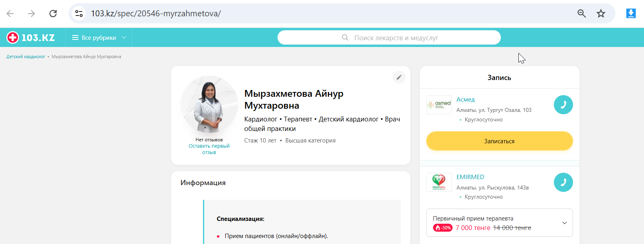Click address Алматы, ул. Тургут Озала, 103
Image resolution: width=644 pixels, height=244 pixels.
(x=494, y=110)
